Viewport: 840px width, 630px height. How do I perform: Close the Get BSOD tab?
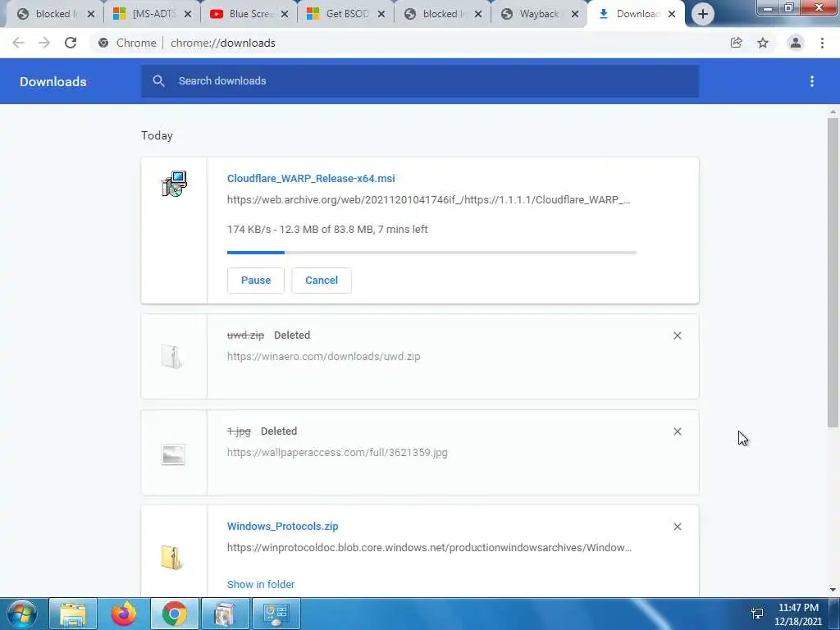point(381,14)
